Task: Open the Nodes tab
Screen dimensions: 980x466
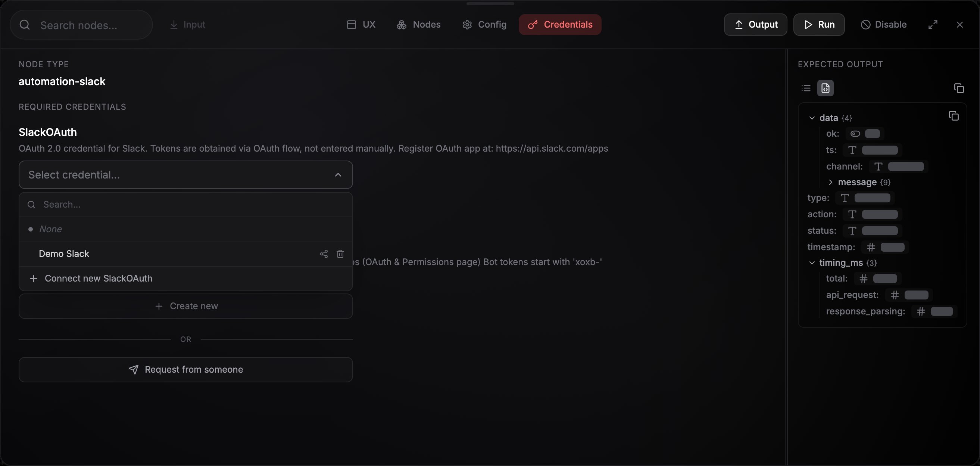Action: tap(418, 25)
